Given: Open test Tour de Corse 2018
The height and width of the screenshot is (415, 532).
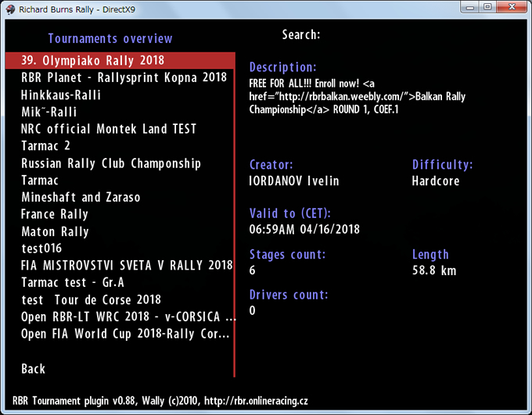Looking at the screenshot, I should 91,300.
